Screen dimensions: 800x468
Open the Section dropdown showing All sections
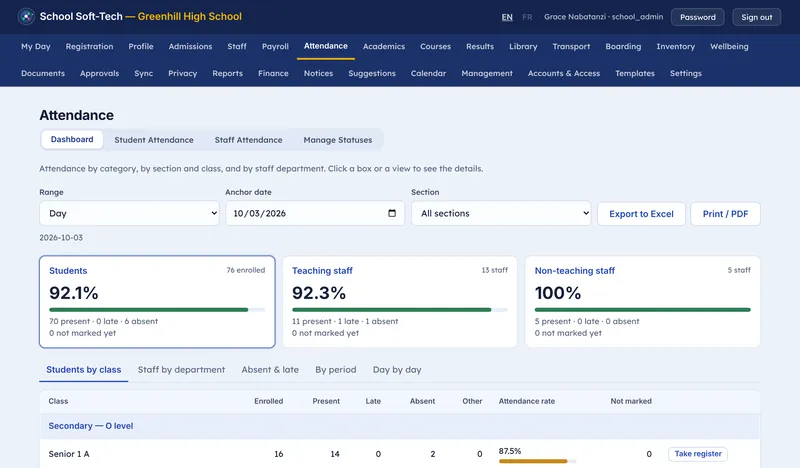tap(501, 213)
